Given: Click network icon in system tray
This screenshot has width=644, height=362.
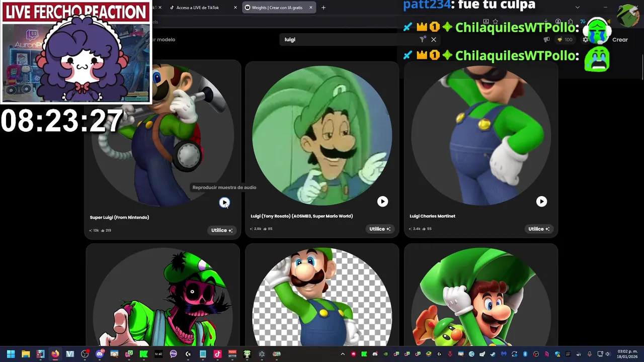Looking at the screenshot, I should coord(600,354).
